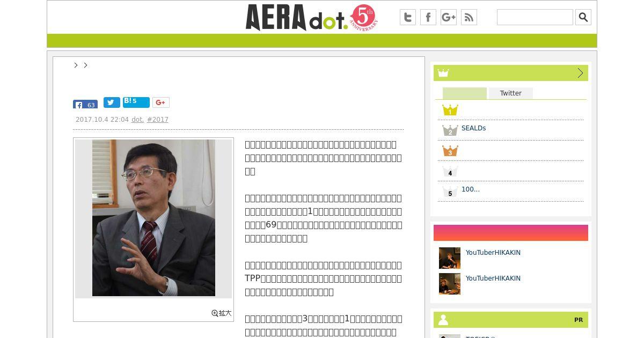Viewport: 644px width, 338px height.
Task: Expand ranking panel with right chevron
Action: [580, 73]
